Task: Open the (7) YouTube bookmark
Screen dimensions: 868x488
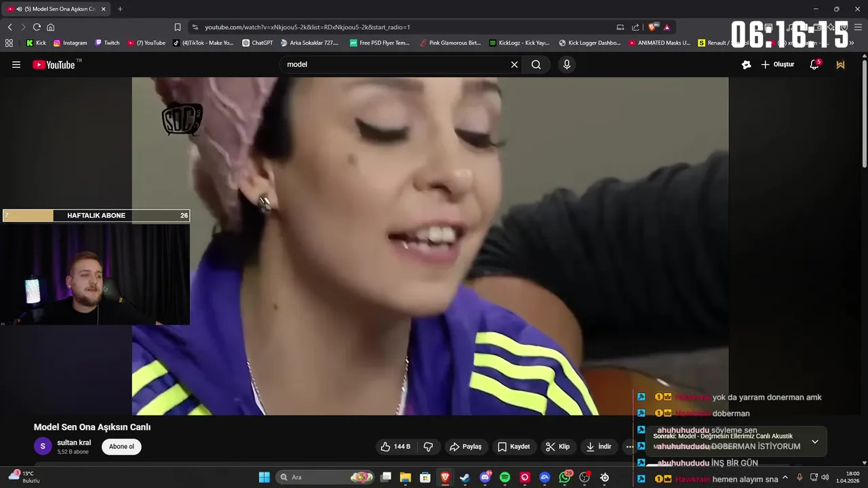Action: click(x=146, y=43)
